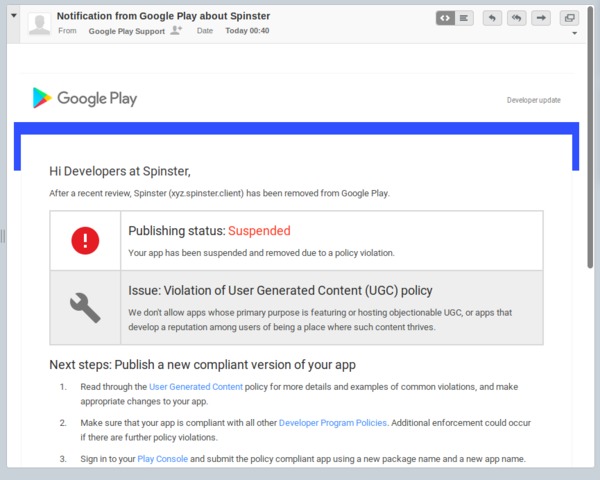Click the red exclamation suspended icon
Screen dimensions: 600x480
[x=85, y=240]
